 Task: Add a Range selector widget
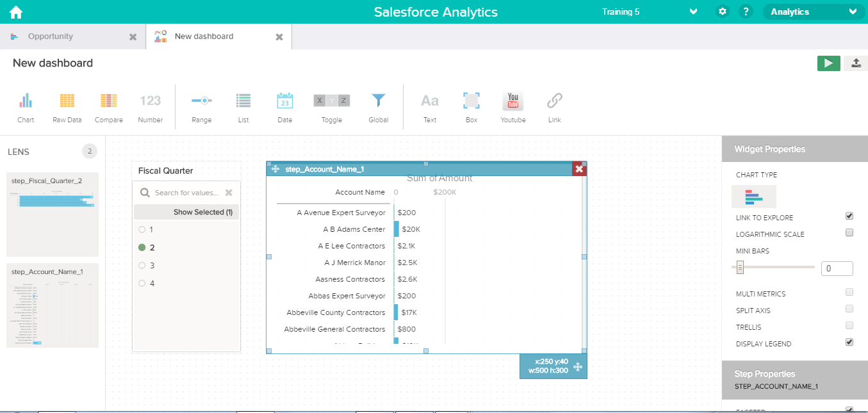click(202, 108)
